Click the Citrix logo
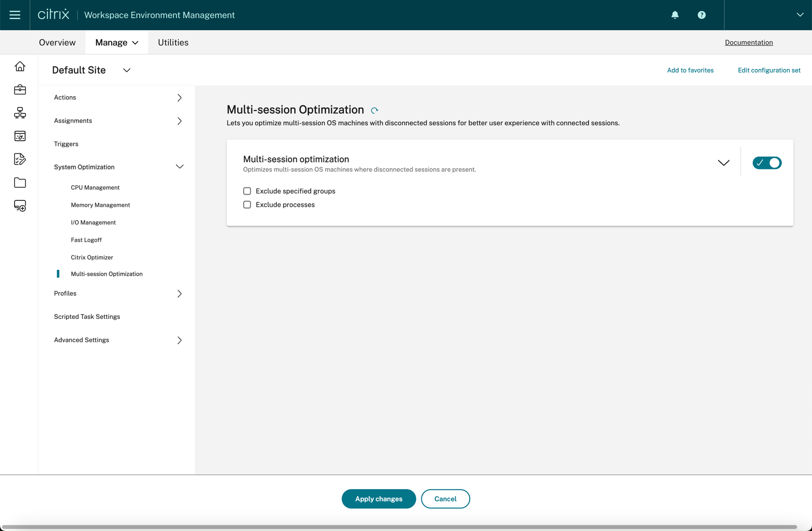 tap(53, 15)
